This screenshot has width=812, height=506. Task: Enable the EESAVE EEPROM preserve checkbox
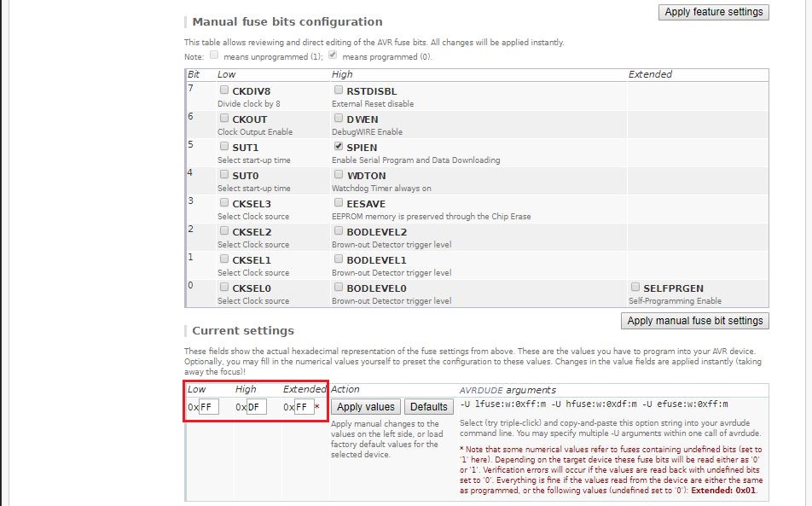tap(339, 203)
